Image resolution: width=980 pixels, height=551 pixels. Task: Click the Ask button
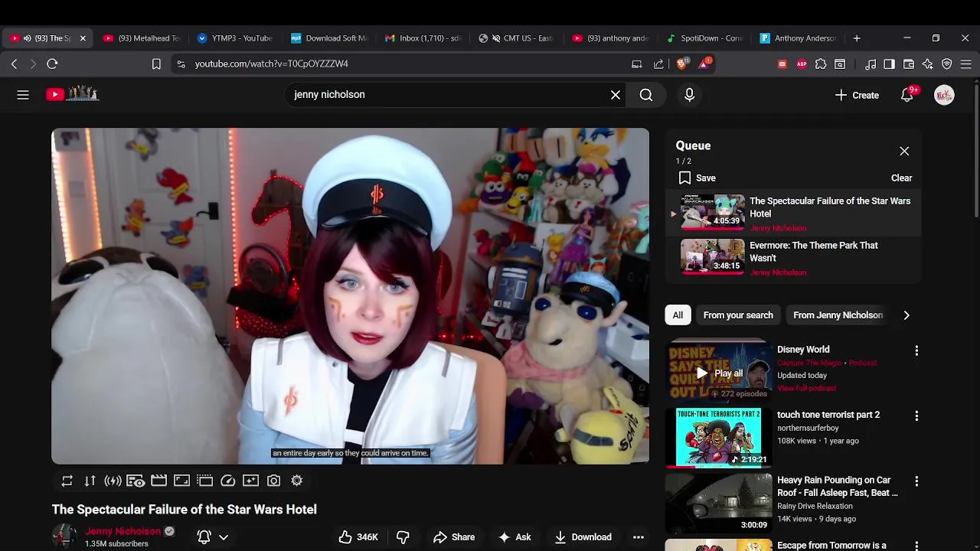pyautogui.click(x=514, y=537)
